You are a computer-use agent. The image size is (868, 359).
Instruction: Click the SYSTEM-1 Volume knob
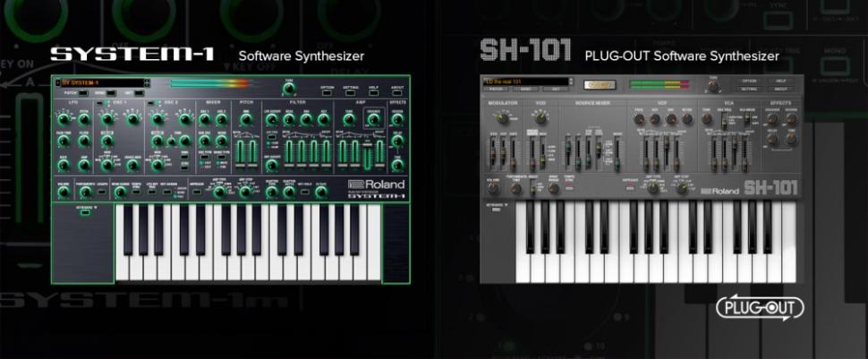63,191
